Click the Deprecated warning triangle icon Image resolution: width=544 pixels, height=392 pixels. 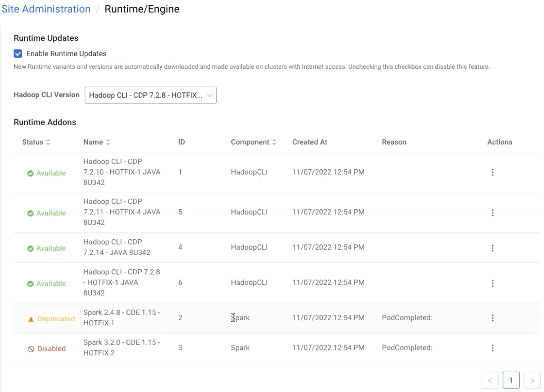[31, 319]
